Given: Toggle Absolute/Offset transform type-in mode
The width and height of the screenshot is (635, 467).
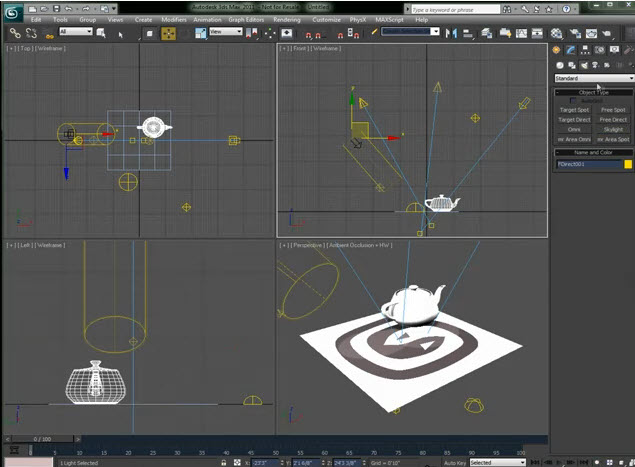Looking at the screenshot, I should point(237,463).
